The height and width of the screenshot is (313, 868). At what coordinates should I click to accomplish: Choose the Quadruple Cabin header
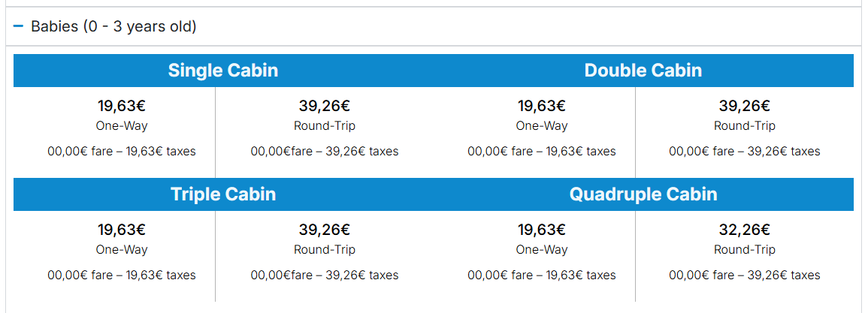[x=643, y=194]
